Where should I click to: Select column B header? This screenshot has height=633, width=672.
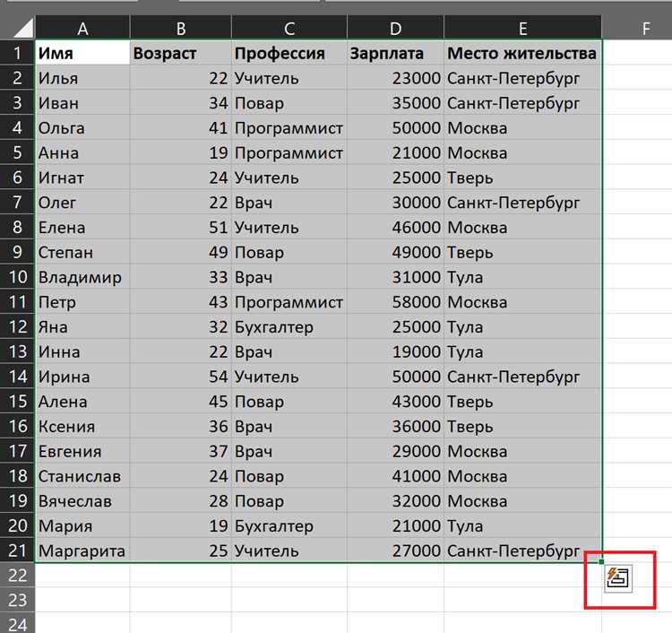(180, 29)
